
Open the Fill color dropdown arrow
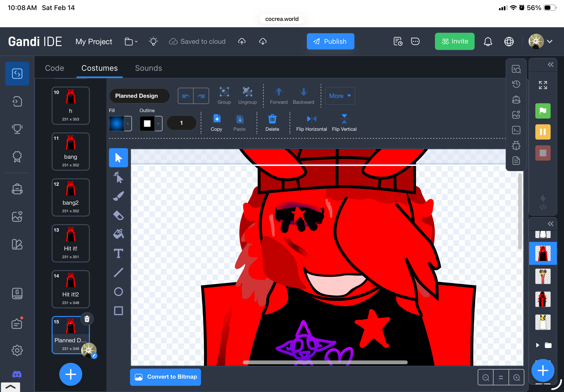point(128,124)
